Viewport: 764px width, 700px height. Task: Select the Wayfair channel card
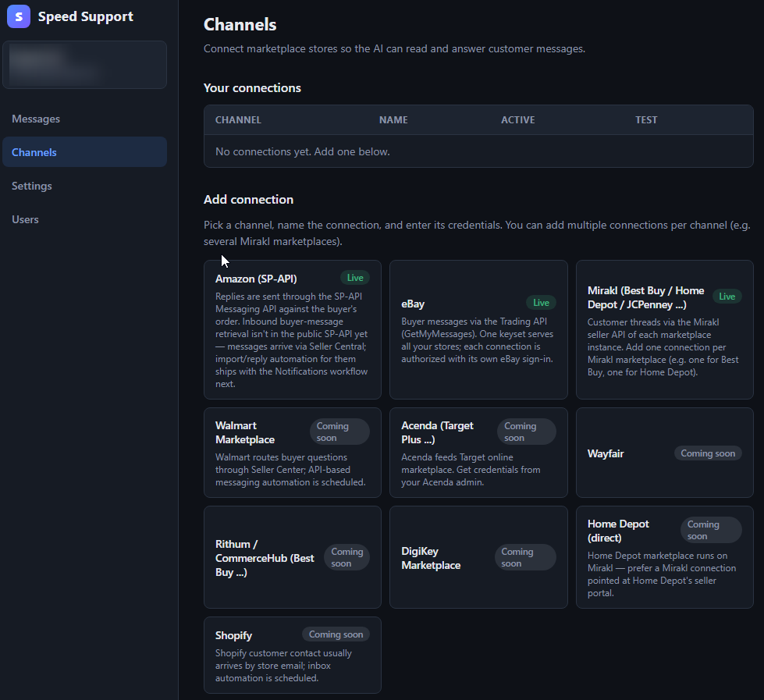tap(665, 453)
